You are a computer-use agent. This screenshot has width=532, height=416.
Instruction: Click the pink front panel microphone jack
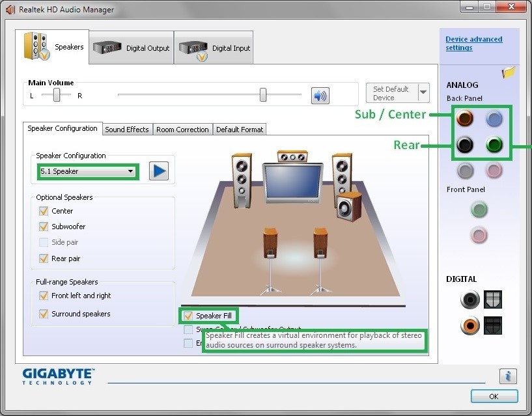click(x=479, y=235)
